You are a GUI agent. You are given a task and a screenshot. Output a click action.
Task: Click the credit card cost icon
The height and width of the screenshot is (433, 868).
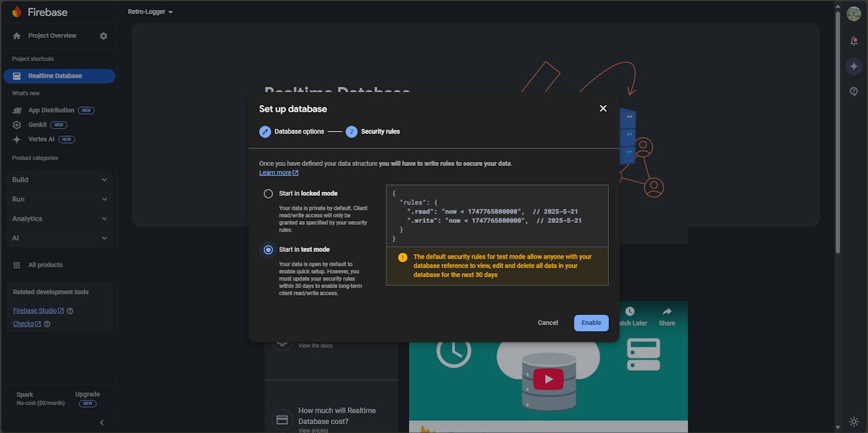283,420
